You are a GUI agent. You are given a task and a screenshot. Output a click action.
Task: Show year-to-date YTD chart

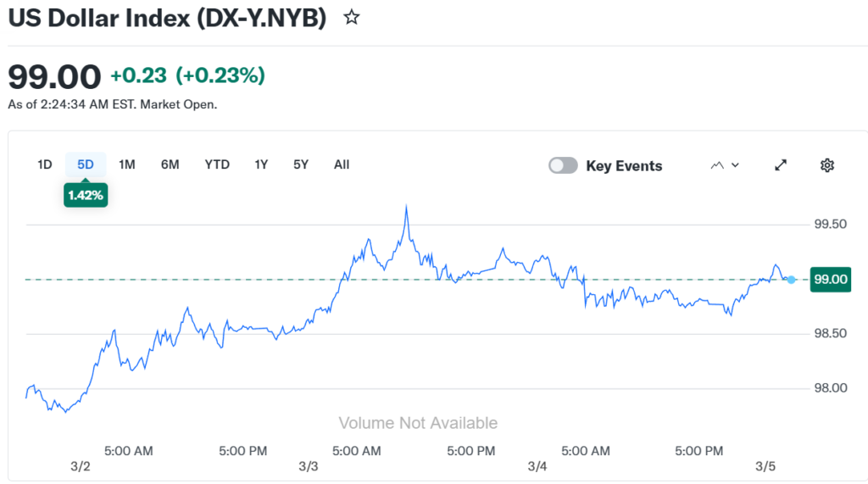point(217,164)
